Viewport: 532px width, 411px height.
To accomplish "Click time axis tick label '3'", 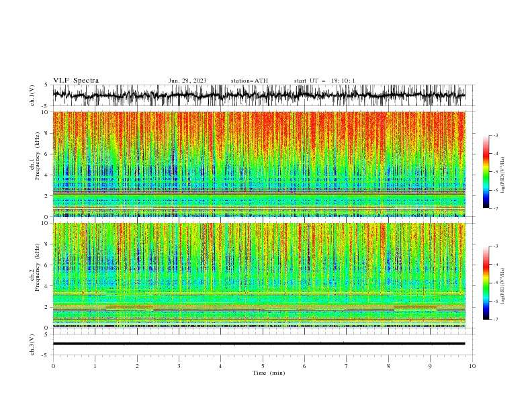I will pyautogui.click(x=179, y=366).
